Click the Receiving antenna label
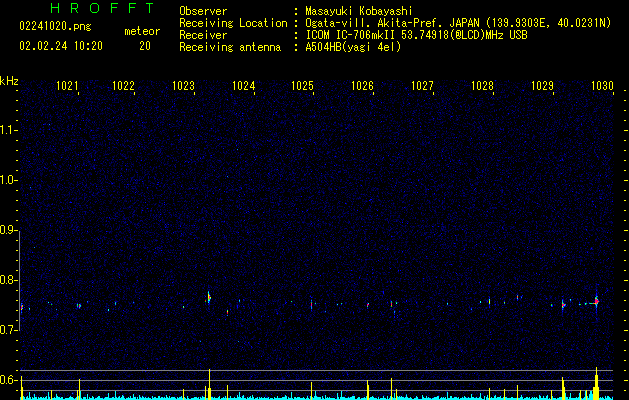The width and height of the screenshot is (629, 400). click(230, 47)
